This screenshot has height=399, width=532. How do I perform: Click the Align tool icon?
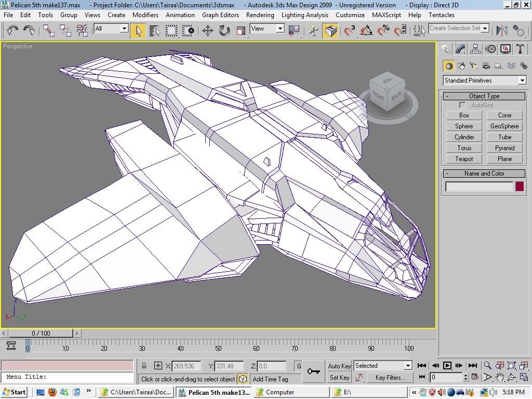[x=518, y=31]
